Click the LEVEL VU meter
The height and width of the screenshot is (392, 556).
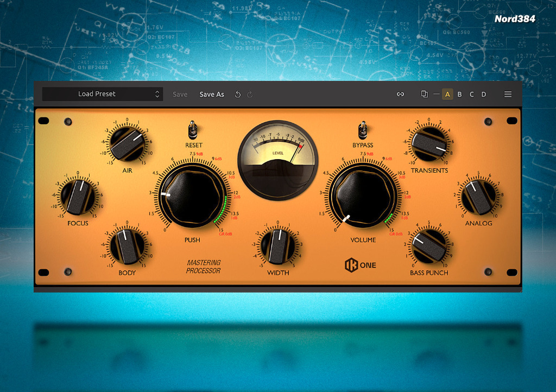[x=277, y=160]
